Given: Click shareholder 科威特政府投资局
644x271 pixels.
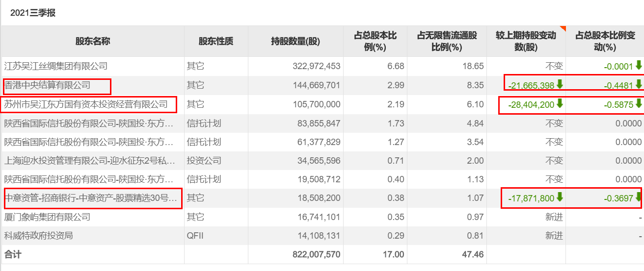Looking at the screenshot, I should 38,236.
